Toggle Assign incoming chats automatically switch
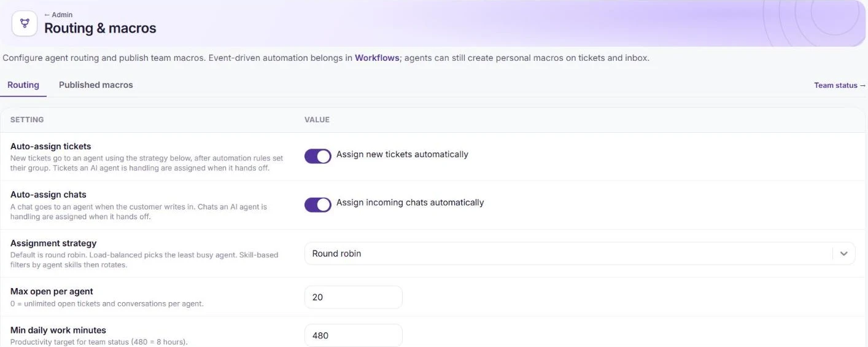 (318, 205)
